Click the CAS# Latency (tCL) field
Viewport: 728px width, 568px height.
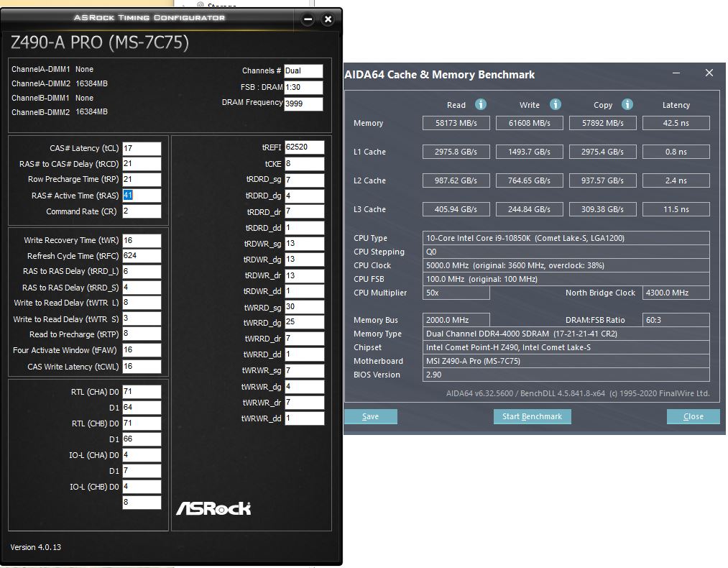(142, 149)
